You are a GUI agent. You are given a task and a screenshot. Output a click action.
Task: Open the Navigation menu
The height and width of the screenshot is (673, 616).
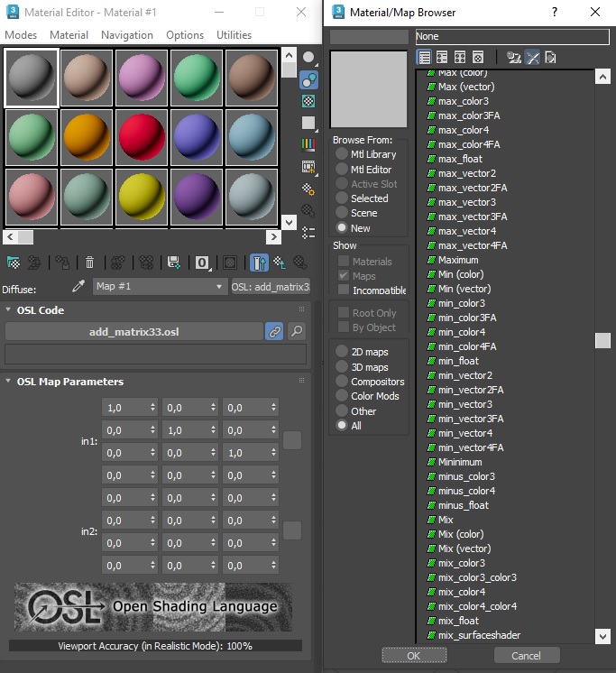127,35
